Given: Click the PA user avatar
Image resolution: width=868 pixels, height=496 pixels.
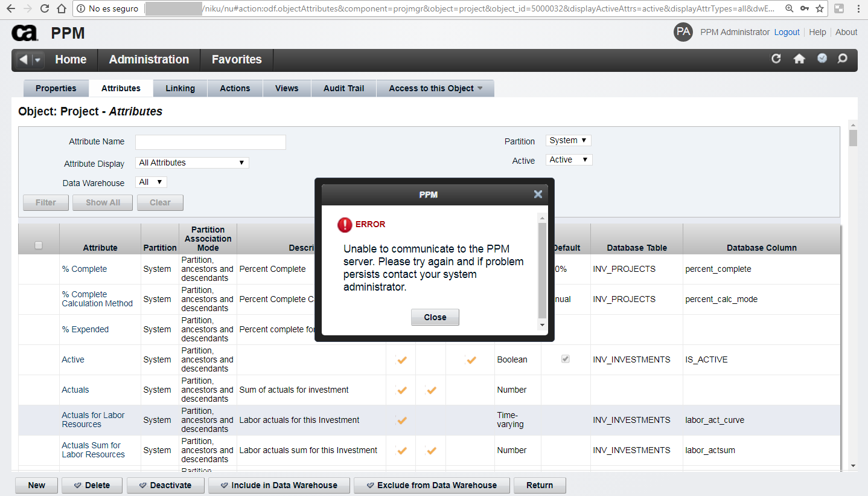Looking at the screenshot, I should (x=683, y=32).
